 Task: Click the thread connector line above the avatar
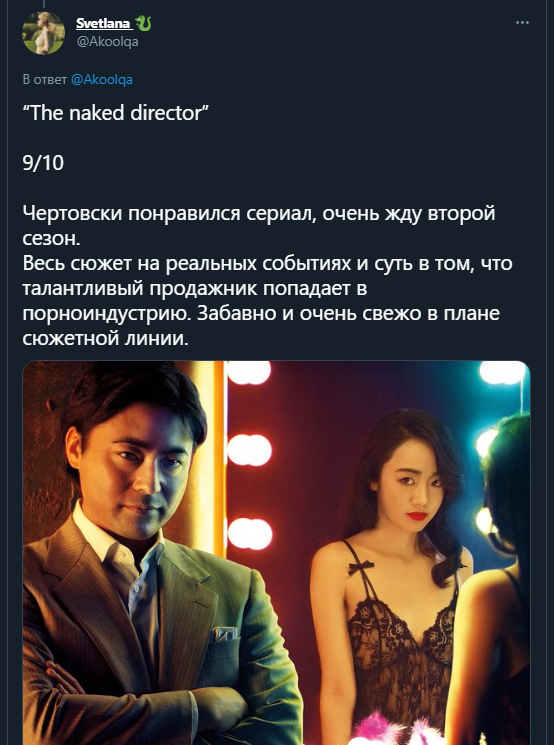[44, 4]
